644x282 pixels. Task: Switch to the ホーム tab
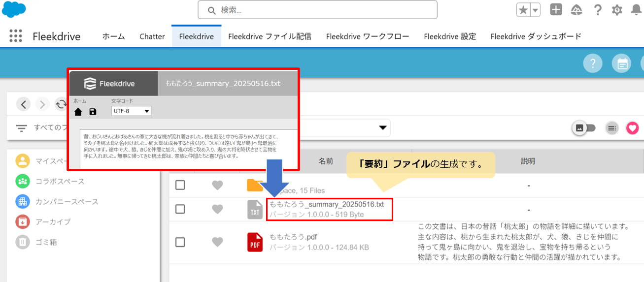tap(113, 36)
